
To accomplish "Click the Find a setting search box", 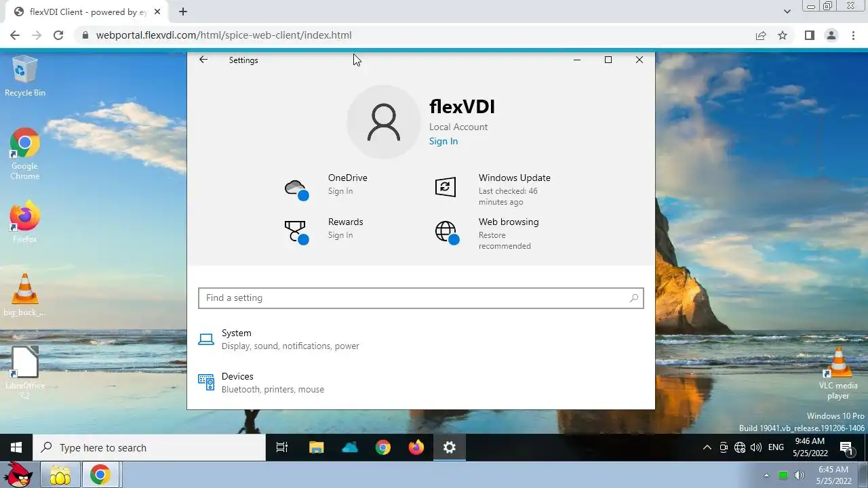I will tap(420, 298).
